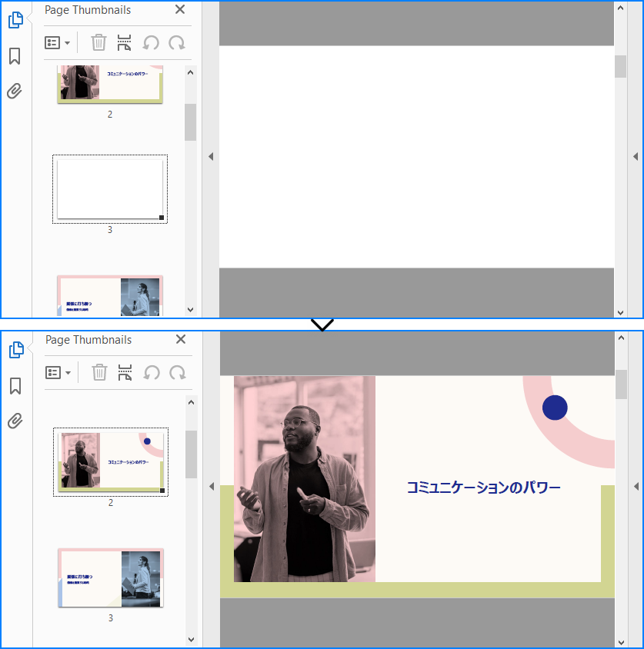Toggle the Attachments pane in the lower window

tap(15, 421)
